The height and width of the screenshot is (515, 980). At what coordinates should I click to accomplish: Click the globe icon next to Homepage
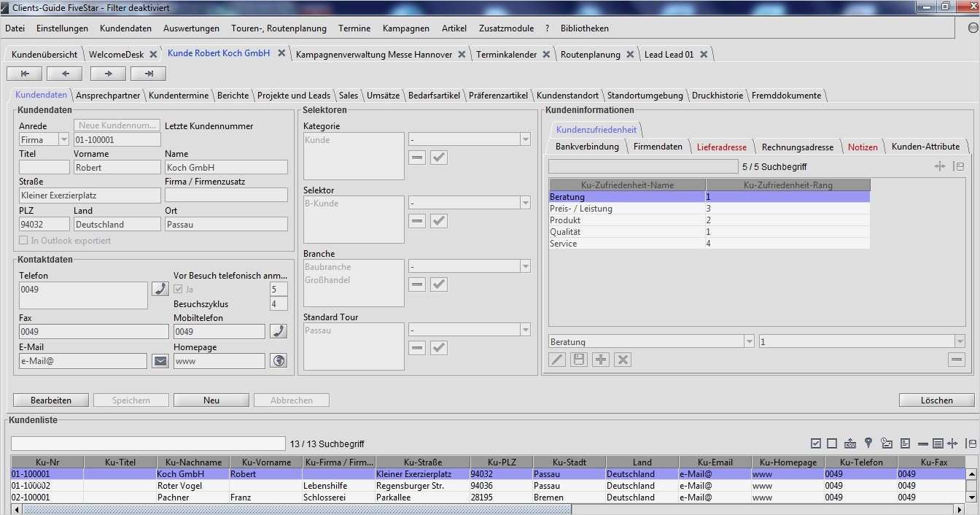coord(278,360)
